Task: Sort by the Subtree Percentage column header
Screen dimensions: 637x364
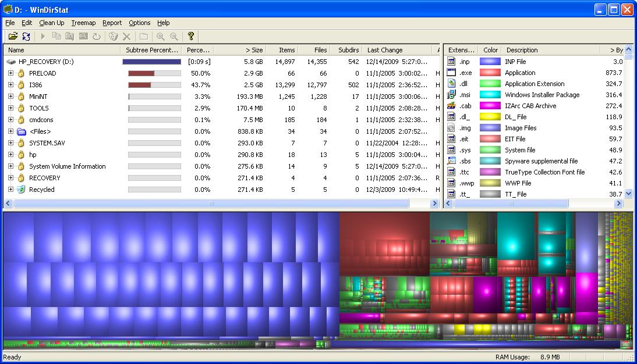Action: [x=151, y=50]
